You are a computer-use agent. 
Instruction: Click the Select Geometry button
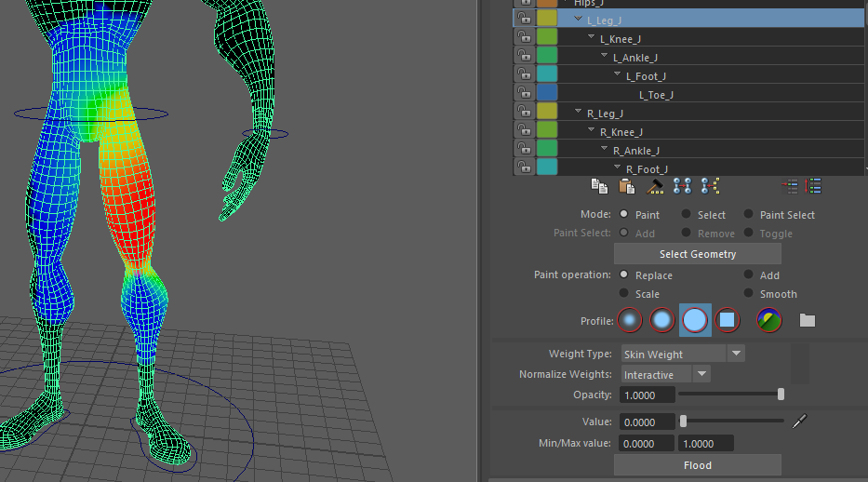(697, 254)
